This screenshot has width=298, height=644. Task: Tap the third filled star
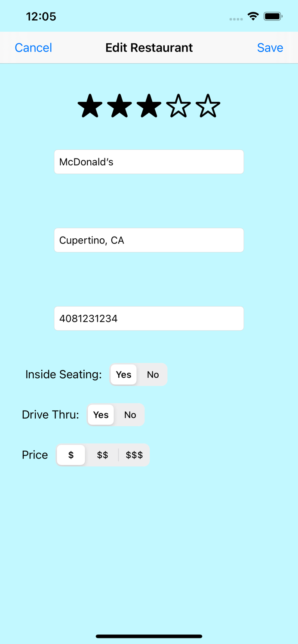point(149,106)
